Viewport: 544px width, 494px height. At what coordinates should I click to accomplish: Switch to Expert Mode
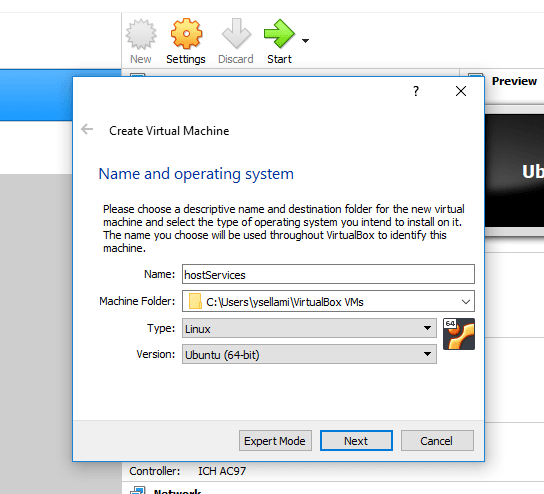coord(275,441)
